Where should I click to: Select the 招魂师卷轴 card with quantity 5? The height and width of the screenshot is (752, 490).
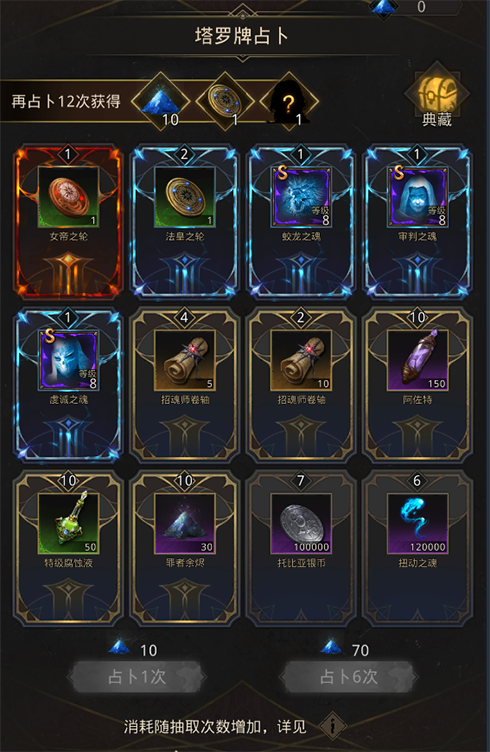click(x=185, y=384)
